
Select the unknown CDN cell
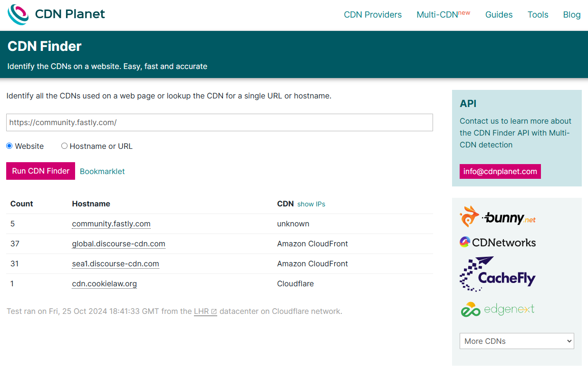293,224
